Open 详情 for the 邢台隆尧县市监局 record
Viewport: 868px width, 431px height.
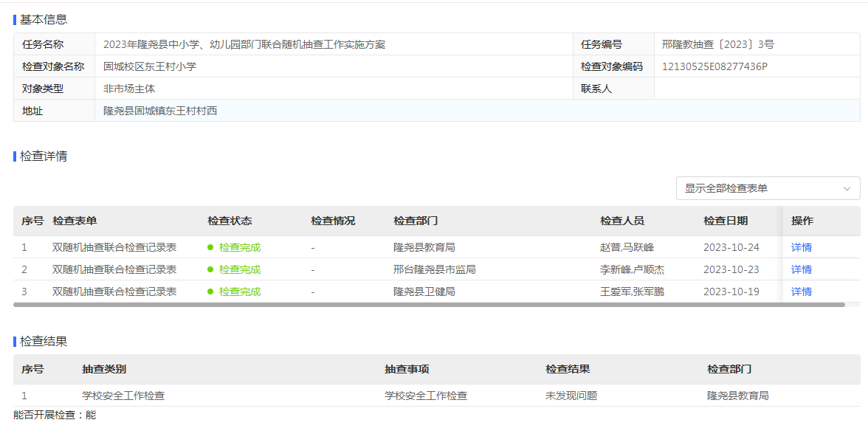(801, 269)
